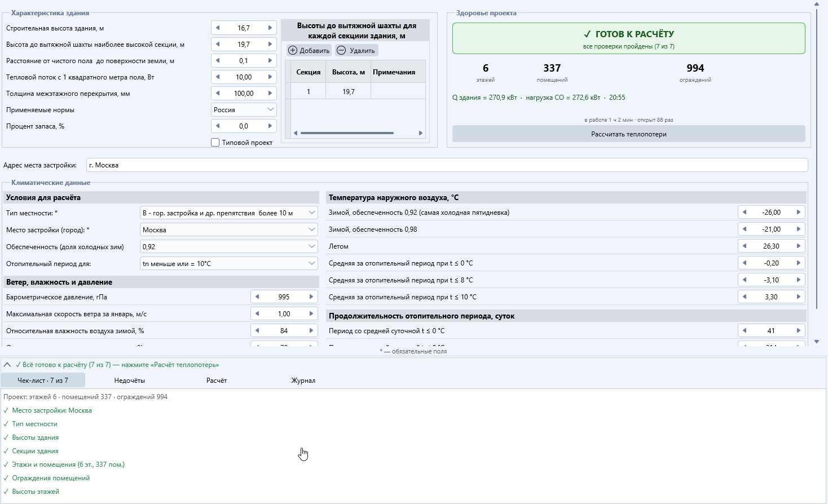Decrease Процент запаса value
The height and width of the screenshot is (504, 828).
coord(218,126)
